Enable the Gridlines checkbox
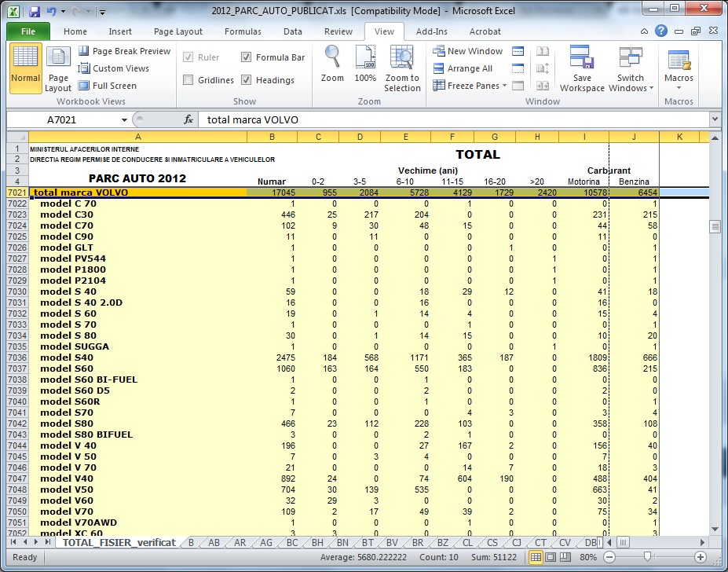This screenshot has height=572, width=728. (188, 80)
